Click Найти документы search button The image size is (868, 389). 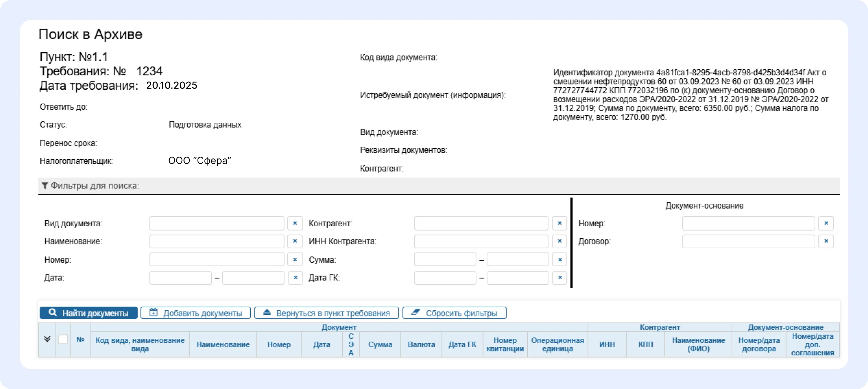tap(88, 313)
